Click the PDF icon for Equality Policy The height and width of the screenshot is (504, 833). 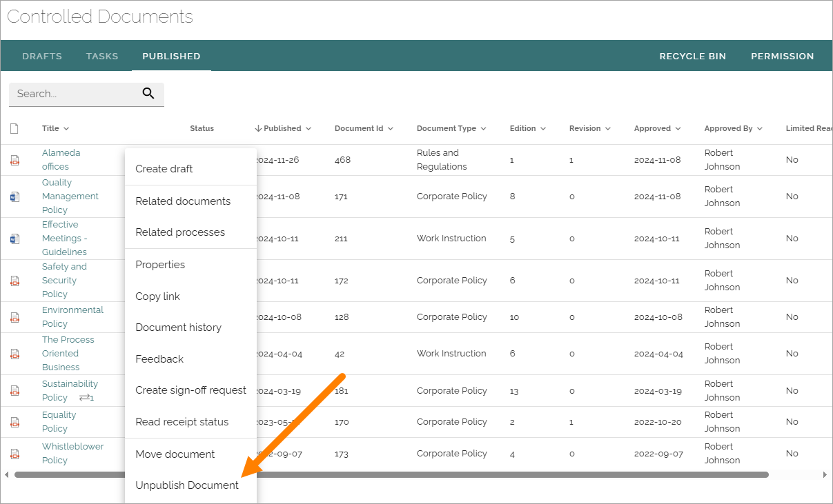pos(14,422)
